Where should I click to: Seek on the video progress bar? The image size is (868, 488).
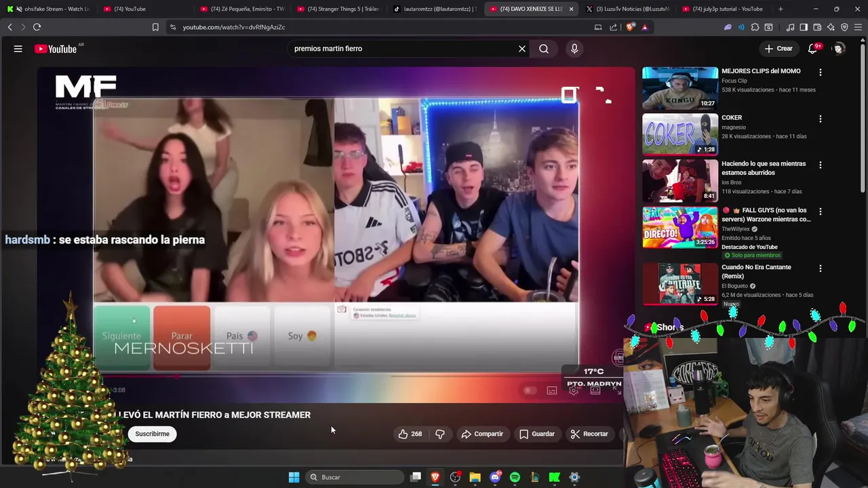pos(336,376)
